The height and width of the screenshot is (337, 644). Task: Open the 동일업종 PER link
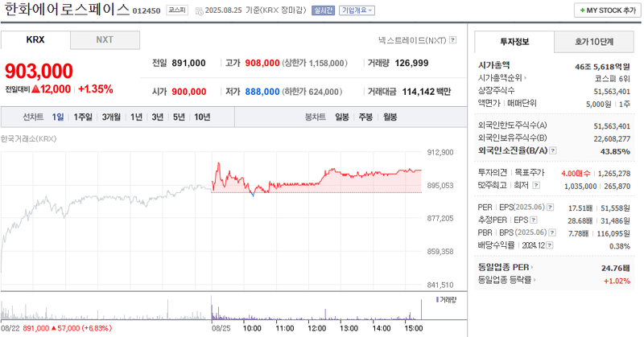506,267
